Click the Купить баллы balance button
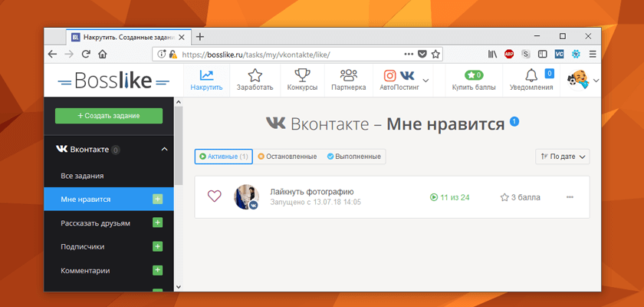Image resolution: width=644 pixels, height=307 pixels. coord(474,80)
